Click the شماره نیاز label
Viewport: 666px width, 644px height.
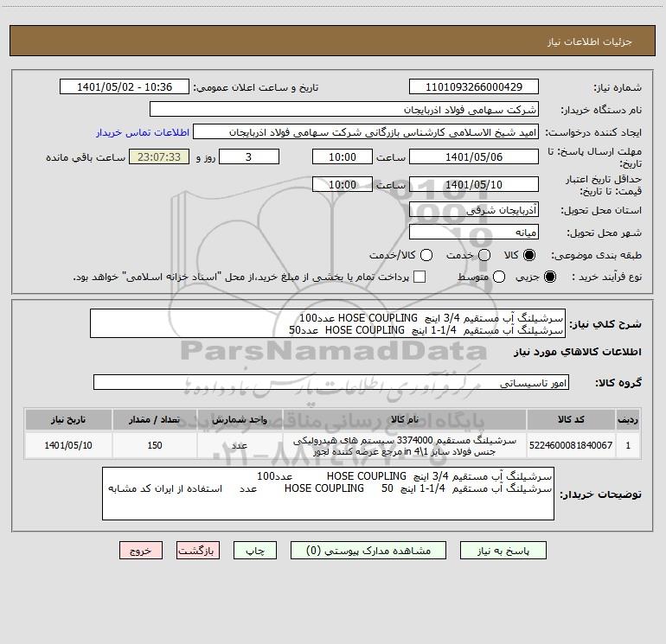tap(618, 88)
